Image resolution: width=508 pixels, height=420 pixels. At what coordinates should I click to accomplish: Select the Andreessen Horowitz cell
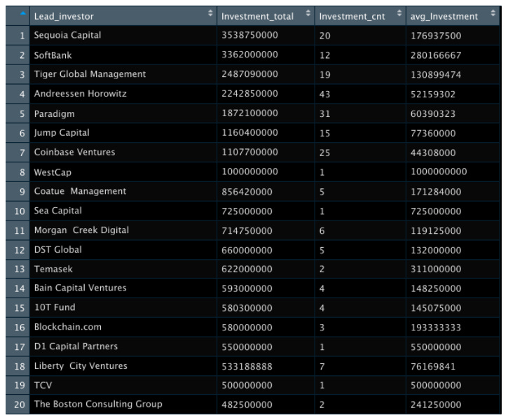[x=123, y=94]
